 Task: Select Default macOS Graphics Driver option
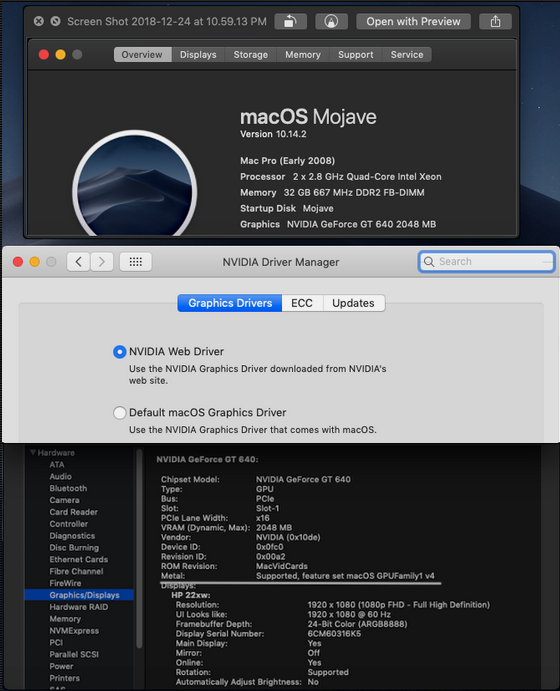[119, 412]
